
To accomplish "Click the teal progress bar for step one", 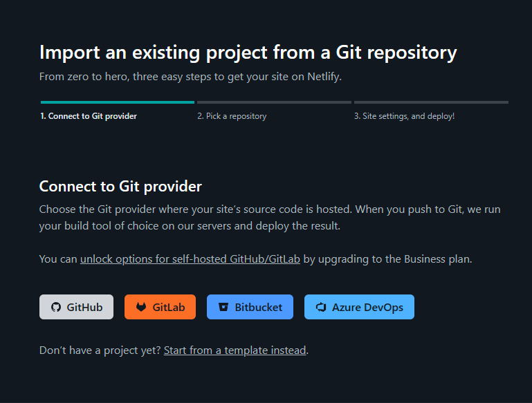I will point(118,102).
